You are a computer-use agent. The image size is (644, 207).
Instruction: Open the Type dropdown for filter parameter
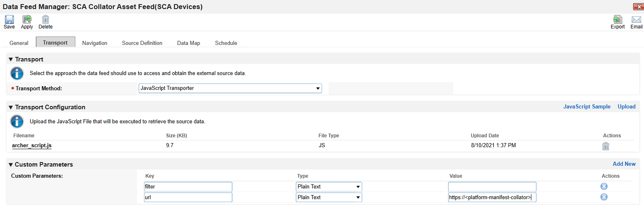(x=329, y=186)
